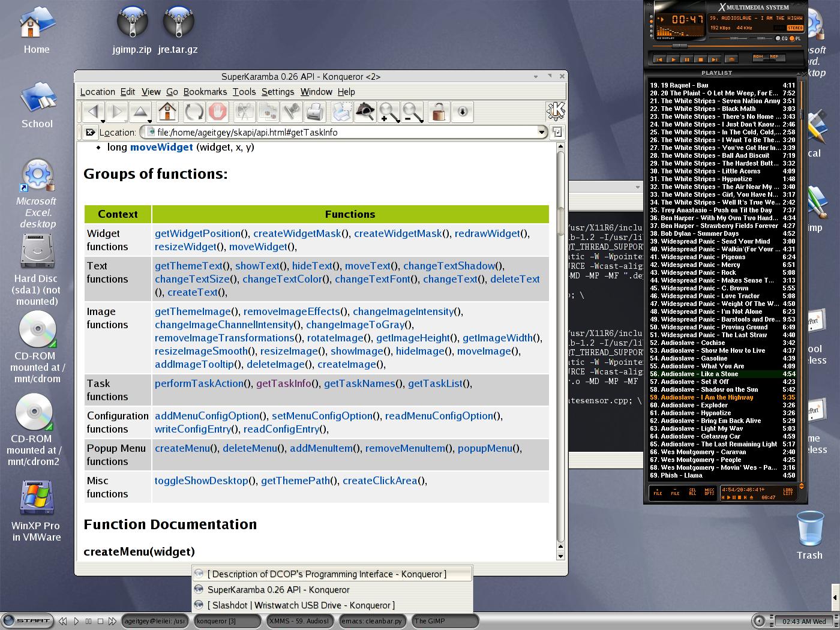Viewport: 840px width, 630px height.
Task: Click Konqueror's Forward arrow
Action: pyautogui.click(x=117, y=112)
